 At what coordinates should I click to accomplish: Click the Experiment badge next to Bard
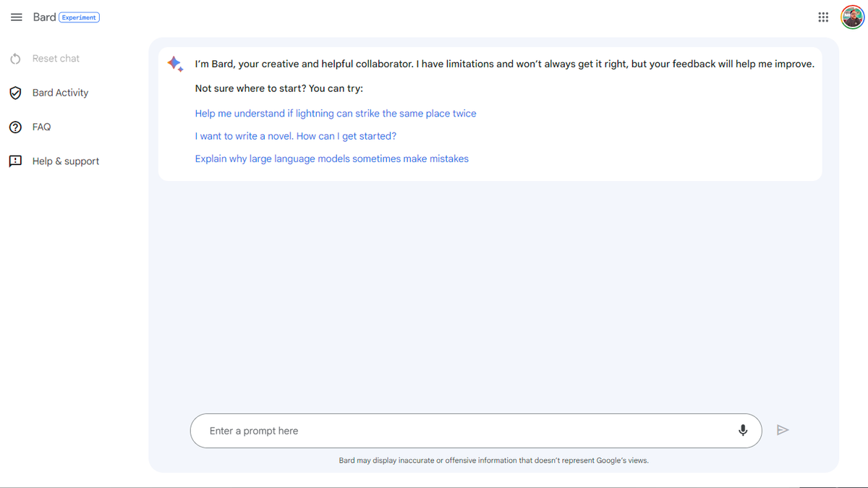[x=80, y=17]
